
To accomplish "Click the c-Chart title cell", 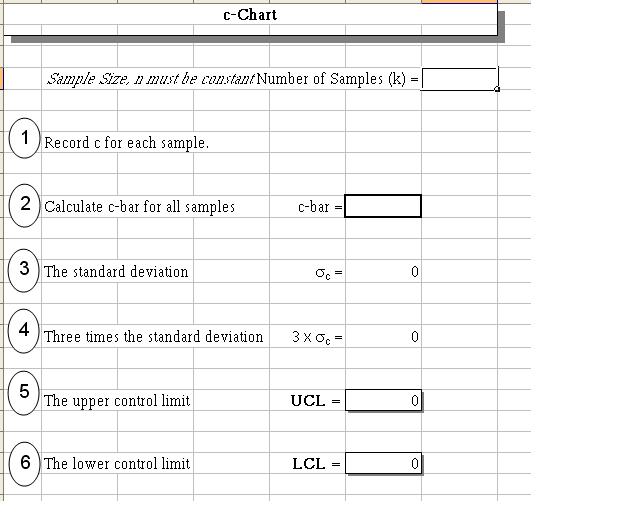I will click(x=250, y=15).
